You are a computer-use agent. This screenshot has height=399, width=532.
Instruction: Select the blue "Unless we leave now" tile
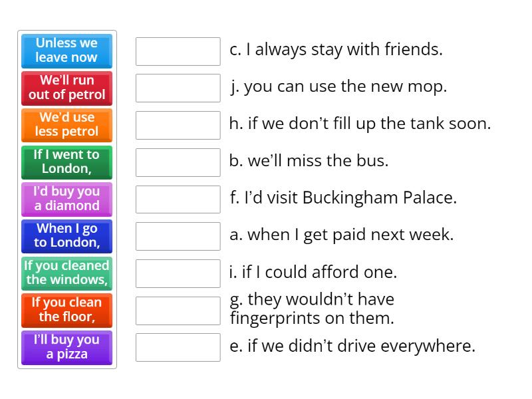click(66, 51)
